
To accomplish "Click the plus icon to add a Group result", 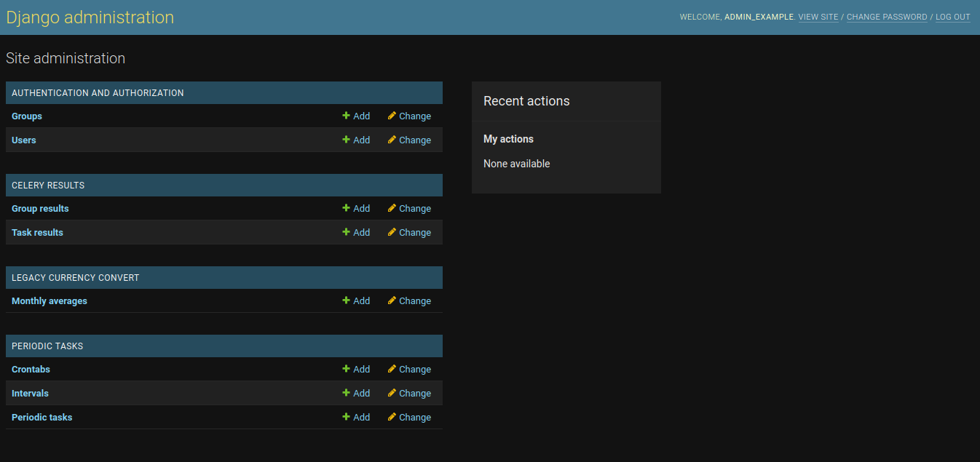I will pyautogui.click(x=346, y=208).
